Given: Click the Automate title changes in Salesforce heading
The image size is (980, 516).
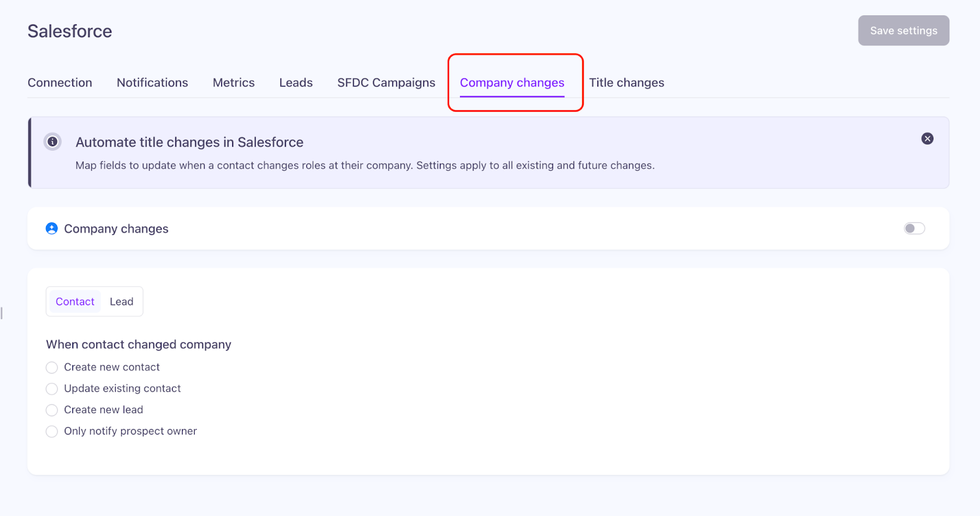Looking at the screenshot, I should tap(189, 142).
